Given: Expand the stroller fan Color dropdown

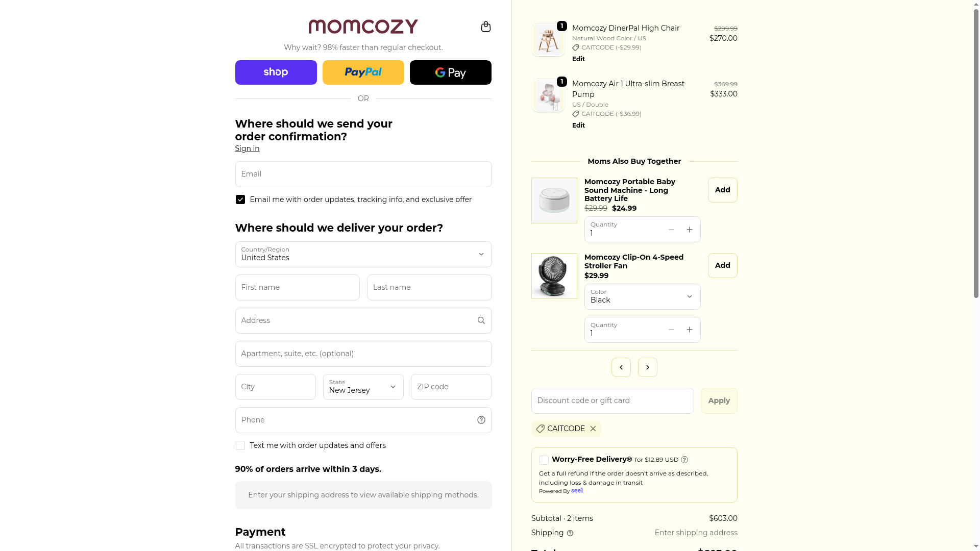Looking at the screenshot, I should pyautogui.click(x=642, y=296).
